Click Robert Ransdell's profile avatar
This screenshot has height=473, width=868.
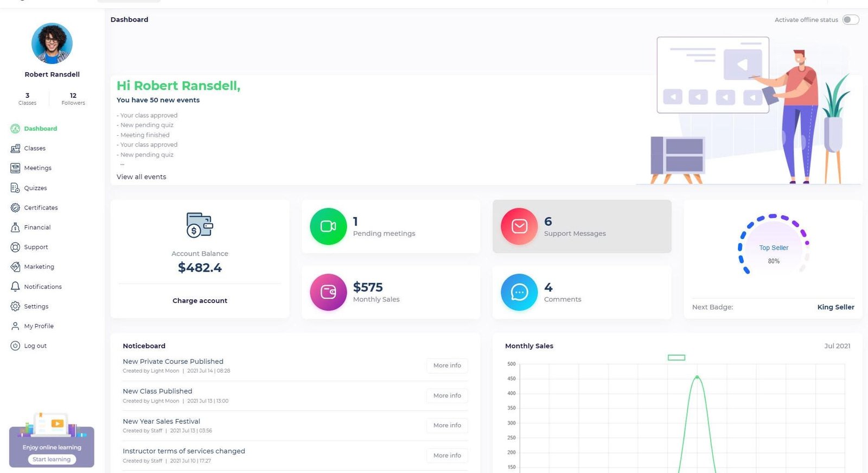coord(52,43)
